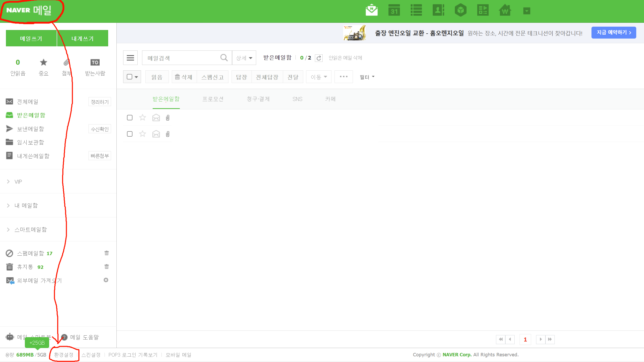Check the first email's checkbox
This screenshot has height=362, width=644.
[130, 118]
